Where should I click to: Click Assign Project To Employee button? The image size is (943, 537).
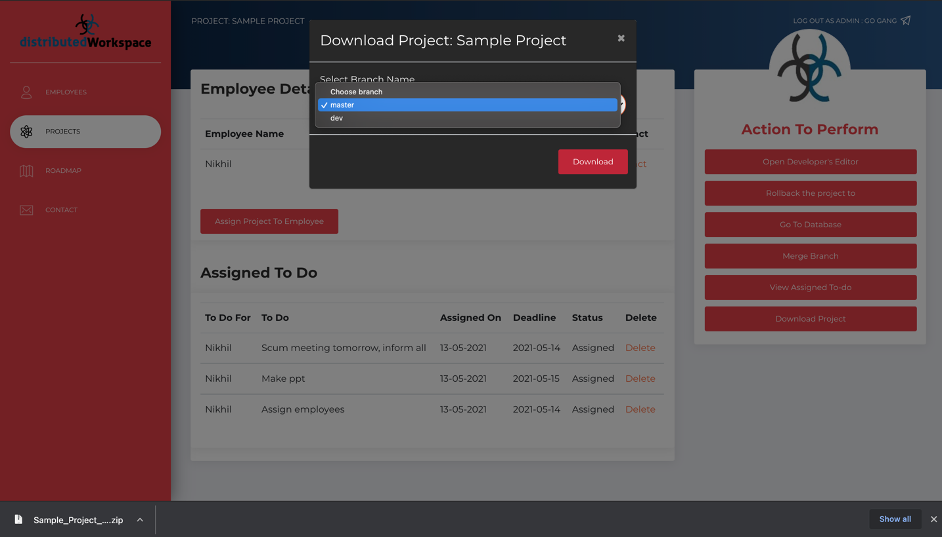[269, 221]
